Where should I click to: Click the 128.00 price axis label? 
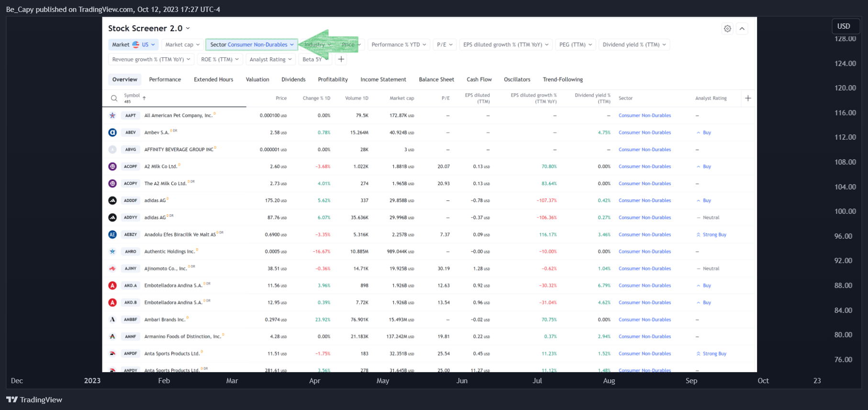pyautogui.click(x=845, y=39)
